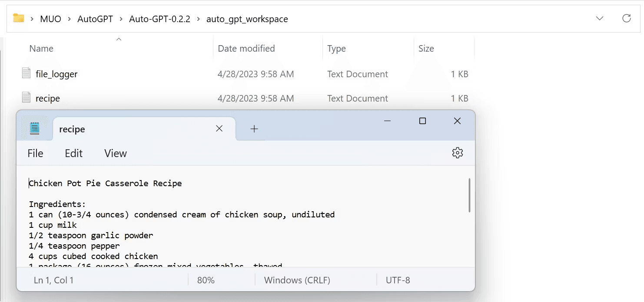Screen dimensions: 644x302
Task: Open the auto_gpt_workspace breadcrumb link
Action: click(x=247, y=19)
